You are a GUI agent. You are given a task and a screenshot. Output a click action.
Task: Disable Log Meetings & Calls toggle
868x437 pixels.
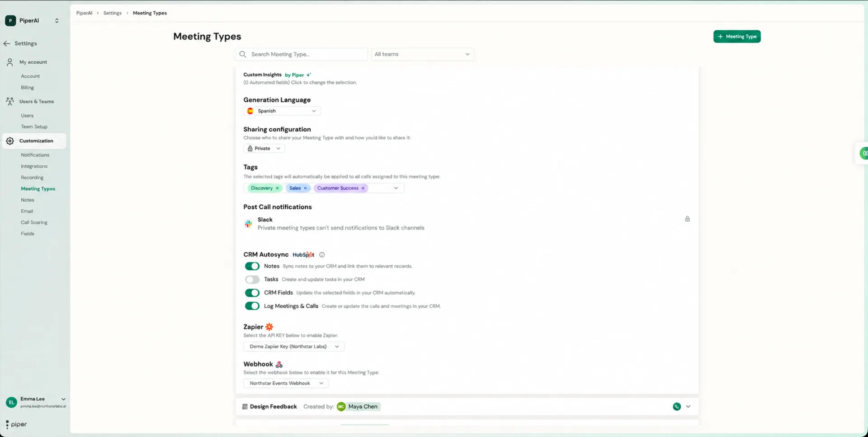click(252, 306)
